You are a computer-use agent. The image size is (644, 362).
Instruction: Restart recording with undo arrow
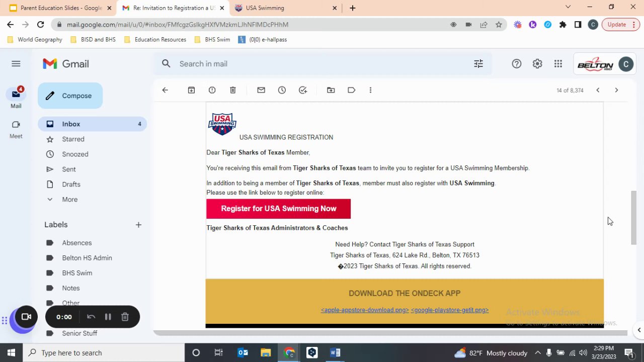coord(91,317)
